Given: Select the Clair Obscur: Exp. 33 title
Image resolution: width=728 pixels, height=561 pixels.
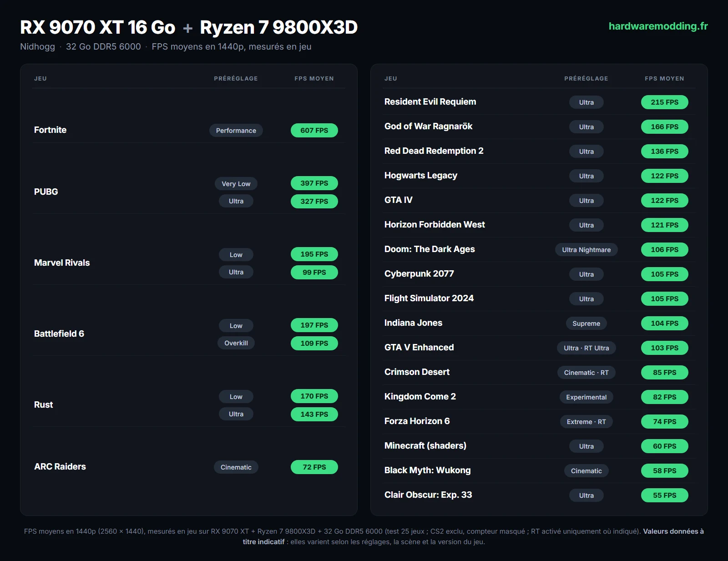Looking at the screenshot, I should pyautogui.click(x=428, y=495).
